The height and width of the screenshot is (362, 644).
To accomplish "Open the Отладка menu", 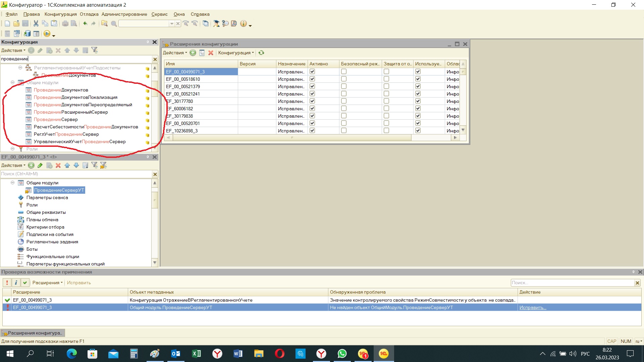I will pyautogui.click(x=89, y=14).
